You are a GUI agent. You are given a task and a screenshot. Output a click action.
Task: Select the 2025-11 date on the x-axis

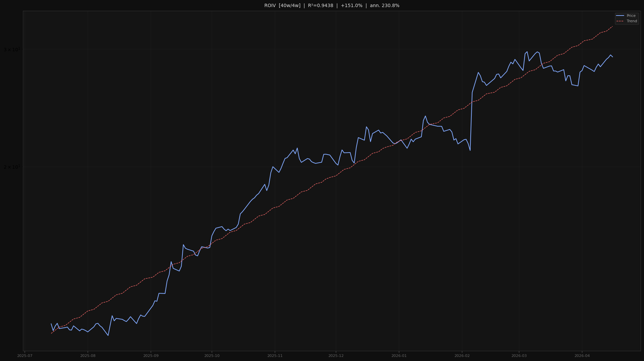click(275, 356)
